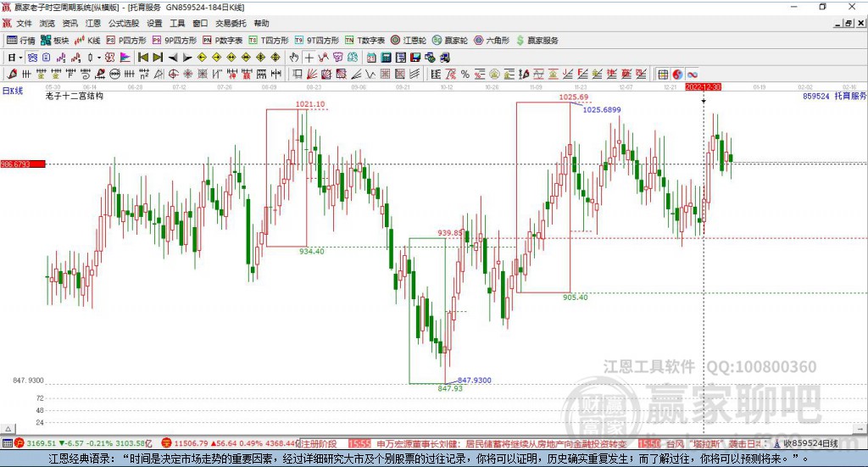
Task: Click the red 986.6793 price tag
Action: tap(23, 164)
